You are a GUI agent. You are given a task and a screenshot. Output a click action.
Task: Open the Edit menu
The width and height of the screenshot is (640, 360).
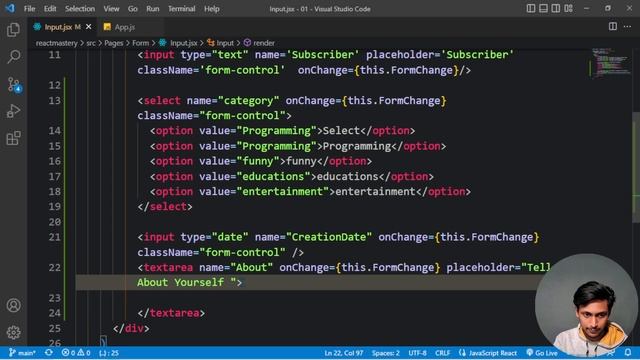50,9
